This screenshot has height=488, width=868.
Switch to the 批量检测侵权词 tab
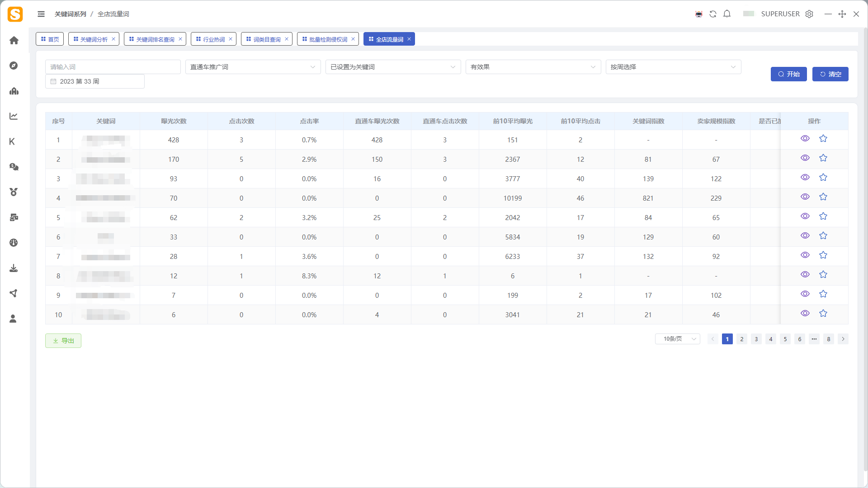(x=328, y=39)
